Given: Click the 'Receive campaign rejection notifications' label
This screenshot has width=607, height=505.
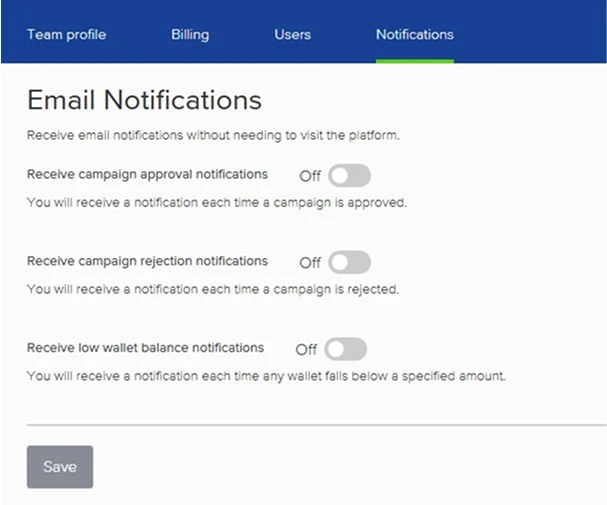Looking at the screenshot, I should 147,261.
